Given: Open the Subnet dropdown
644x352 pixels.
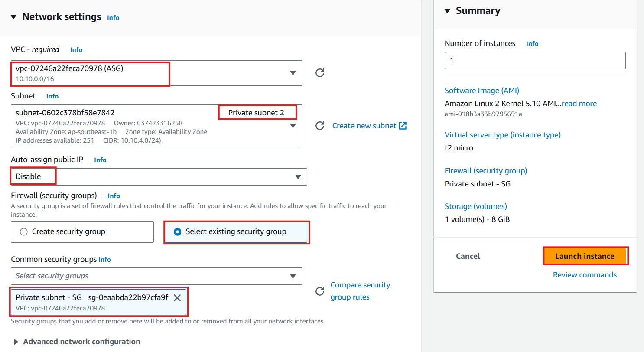Looking at the screenshot, I should coord(156,126).
